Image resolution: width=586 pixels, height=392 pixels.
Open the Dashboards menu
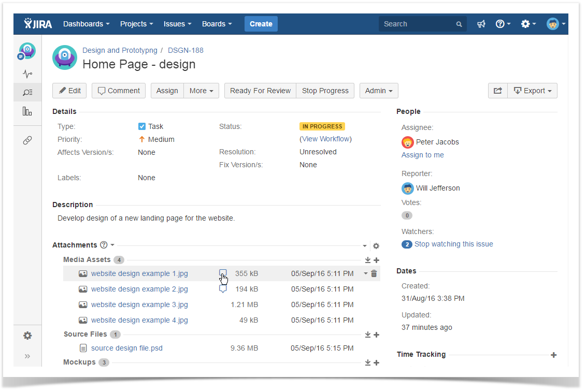pyautogui.click(x=86, y=24)
